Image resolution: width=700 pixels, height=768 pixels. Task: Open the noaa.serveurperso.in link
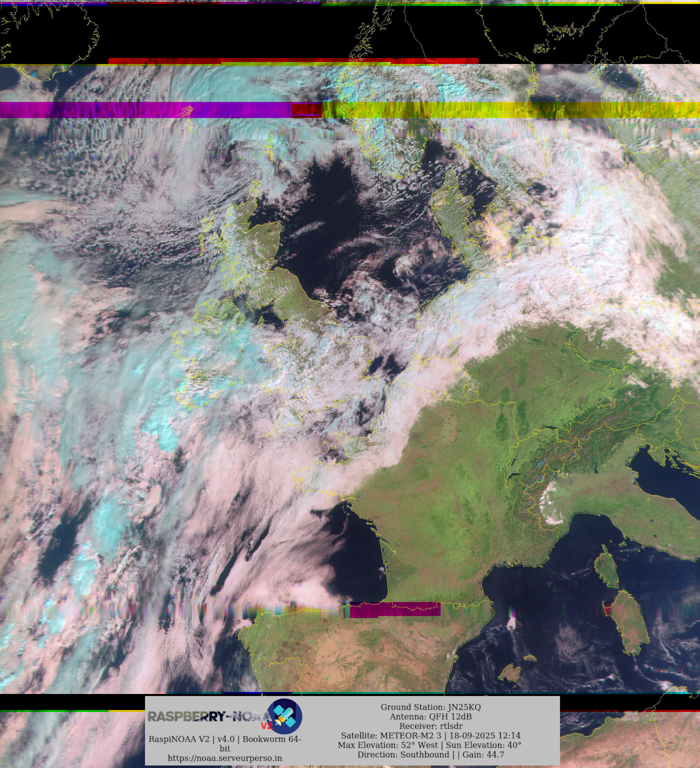(x=225, y=758)
